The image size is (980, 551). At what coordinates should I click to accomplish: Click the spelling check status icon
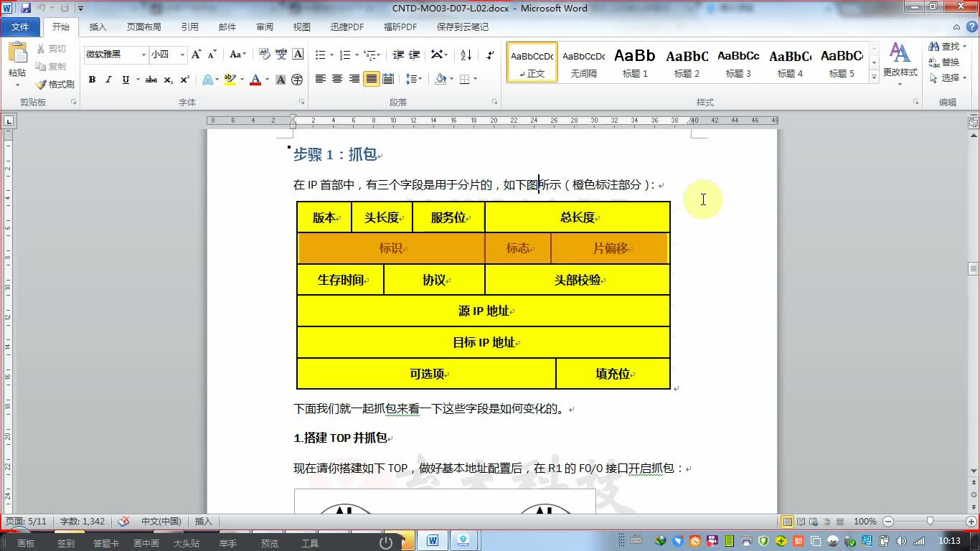[x=123, y=522]
